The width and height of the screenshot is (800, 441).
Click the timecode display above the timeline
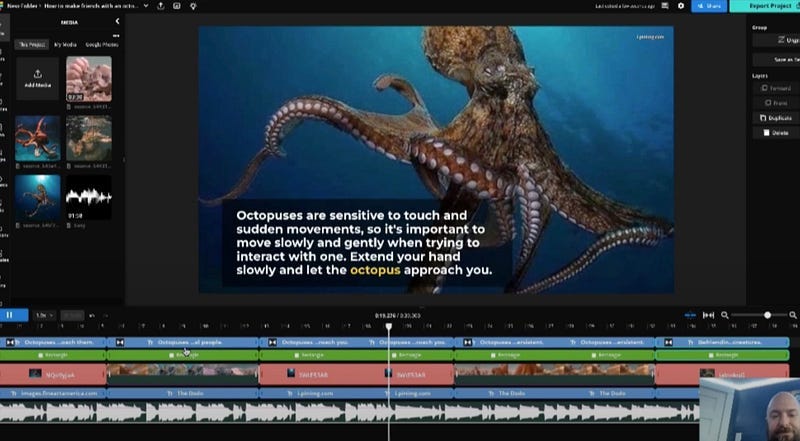pos(397,315)
